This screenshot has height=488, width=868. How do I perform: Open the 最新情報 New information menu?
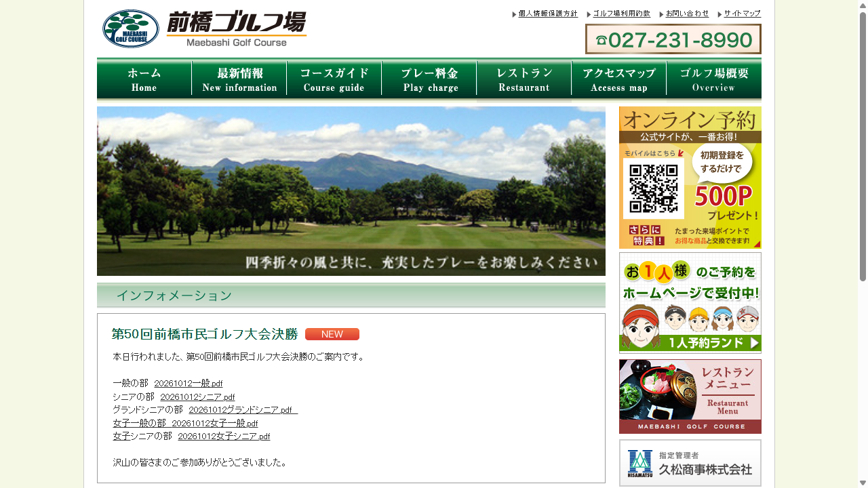239,80
